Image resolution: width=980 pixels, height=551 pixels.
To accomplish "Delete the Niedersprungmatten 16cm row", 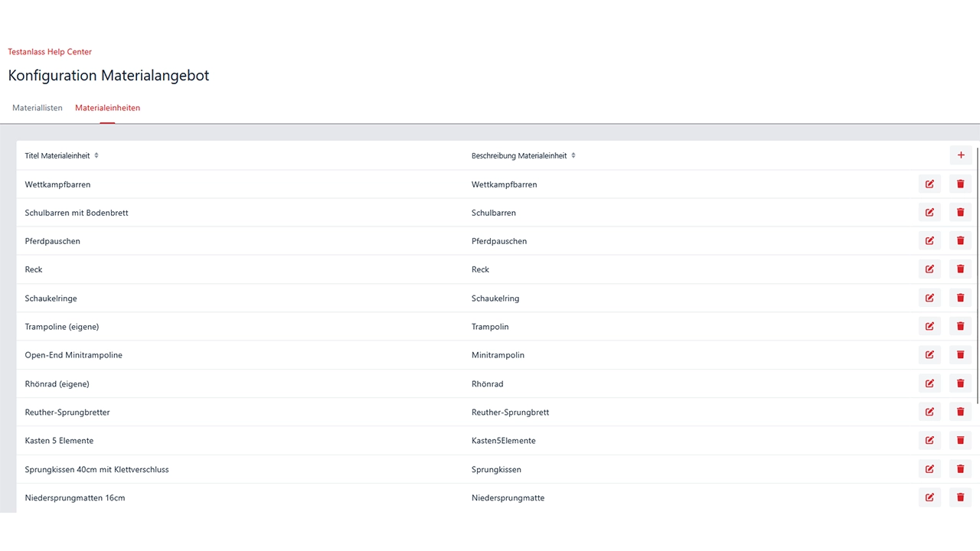I will tap(961, 497).
